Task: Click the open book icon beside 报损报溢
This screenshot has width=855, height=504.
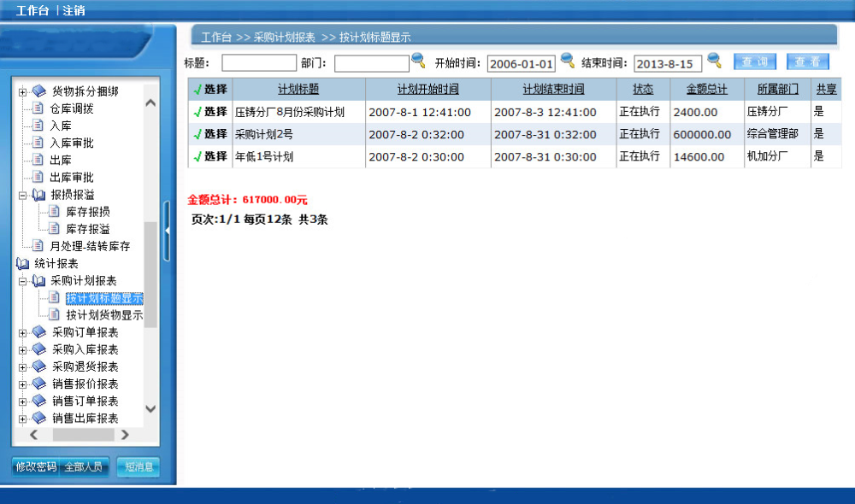Action: pos(38,195)
